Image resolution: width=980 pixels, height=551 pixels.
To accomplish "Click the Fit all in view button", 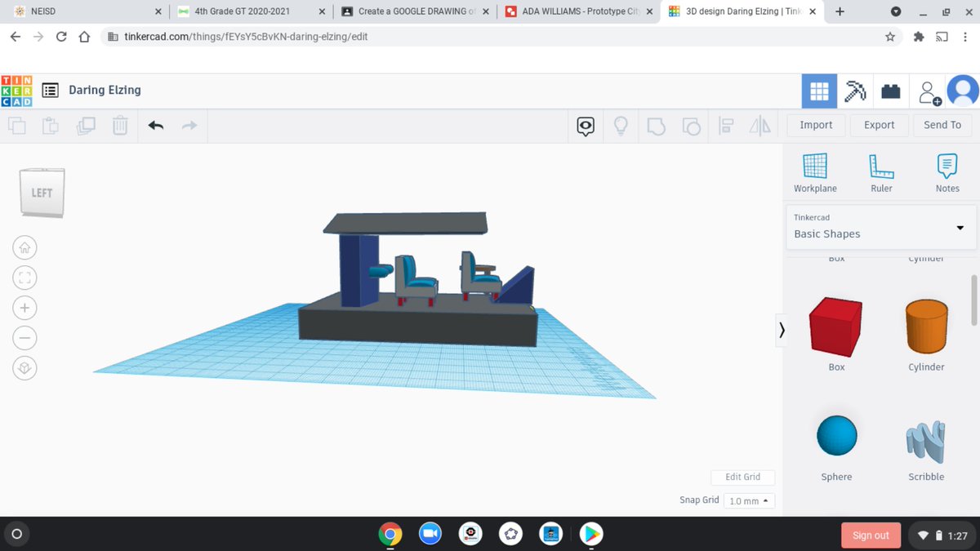I will click(x=24, y=278).
